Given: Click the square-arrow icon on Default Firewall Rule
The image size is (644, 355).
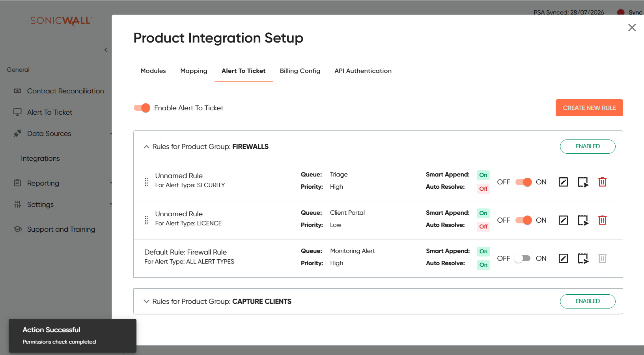Looking at the screenshot, I should click(583, 258).
